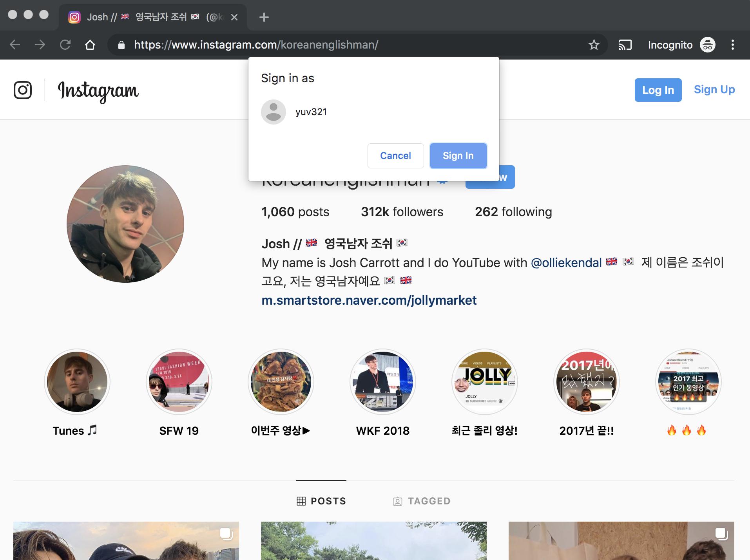Select the Josh Instagram browser tab
This screenshot has width=750, height=560.
(x=153, y=17)
